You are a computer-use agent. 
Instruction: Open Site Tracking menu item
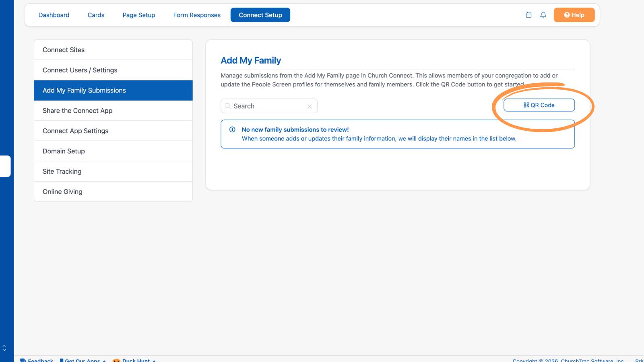(x=113, y=171)
